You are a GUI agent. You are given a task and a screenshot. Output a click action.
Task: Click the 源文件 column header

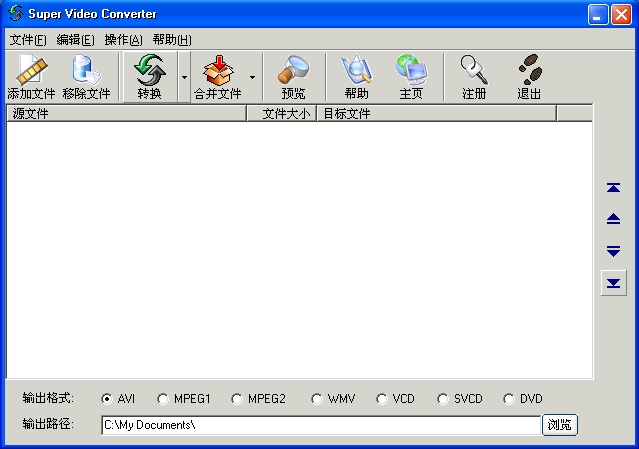pyautogui.click(x=126, y=113)
